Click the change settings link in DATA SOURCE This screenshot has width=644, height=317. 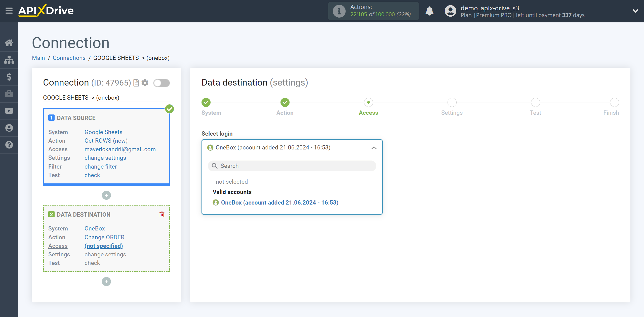(105, 158)
